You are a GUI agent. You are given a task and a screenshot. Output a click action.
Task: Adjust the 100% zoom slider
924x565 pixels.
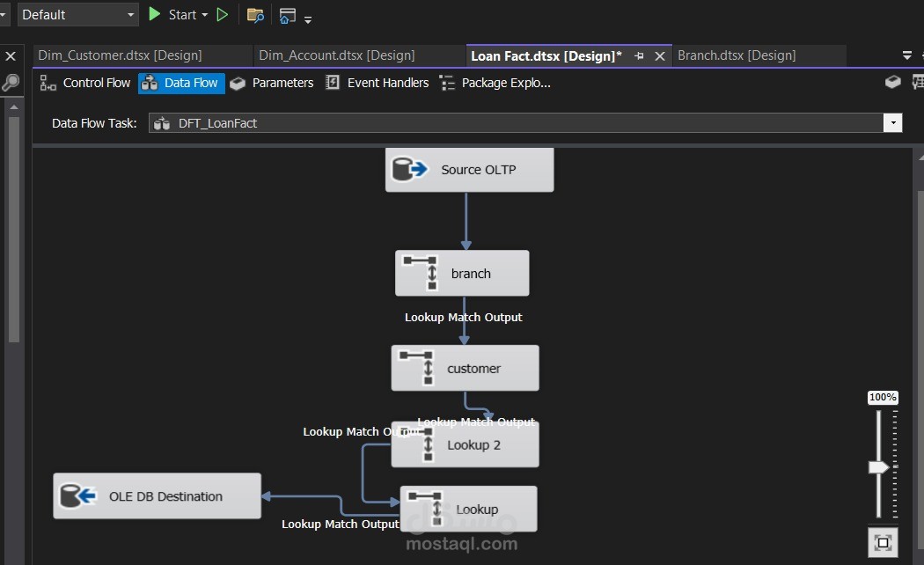point(878,465)
